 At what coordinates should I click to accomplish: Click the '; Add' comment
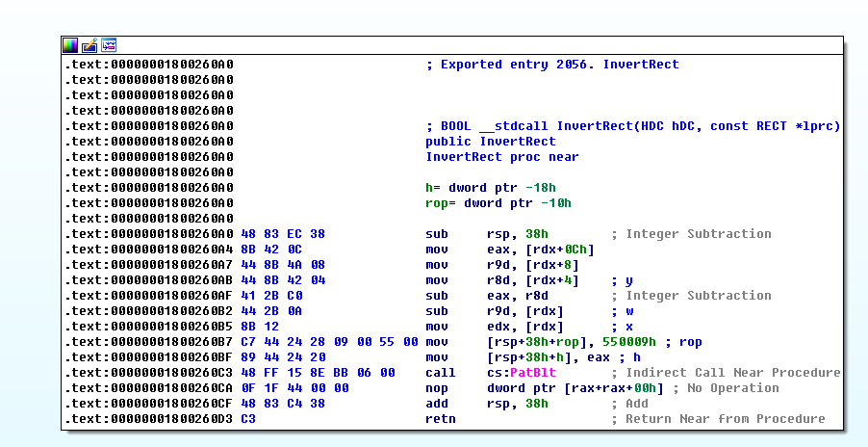coord(630,404)
